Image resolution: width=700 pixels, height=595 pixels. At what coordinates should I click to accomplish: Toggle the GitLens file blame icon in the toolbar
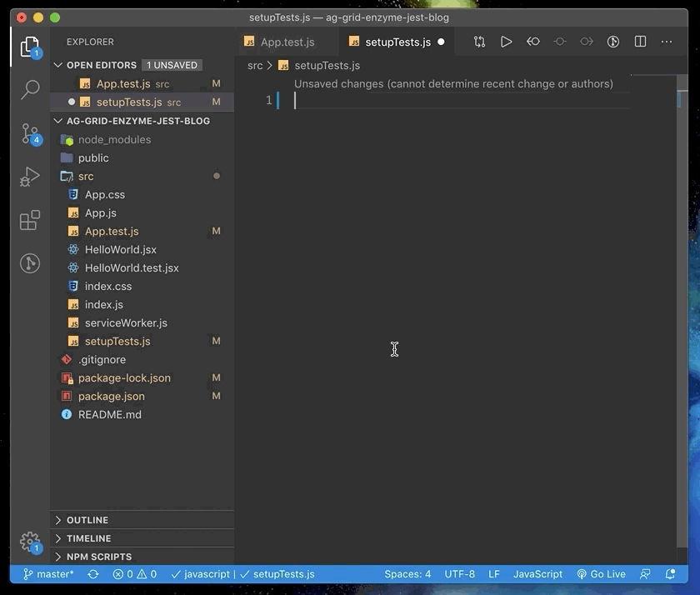pos(613,42)
